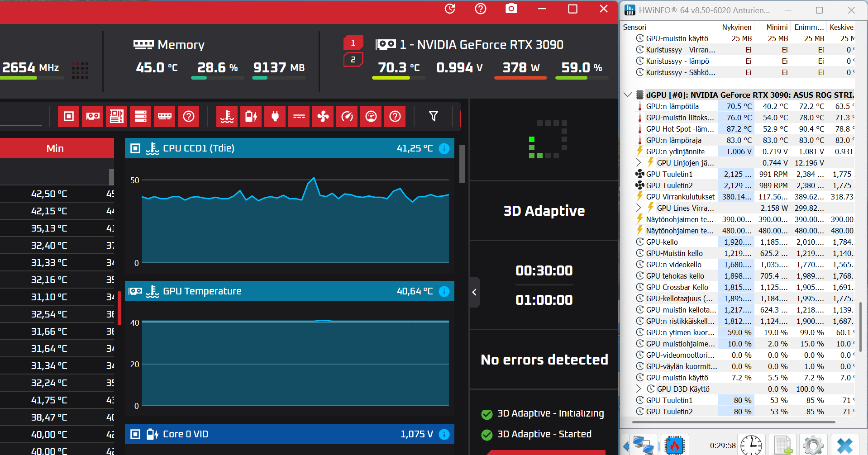Open HWiNFO sensor settings gear
The height and width of the screenshot is (455, 868).
[x=813, y=445]
